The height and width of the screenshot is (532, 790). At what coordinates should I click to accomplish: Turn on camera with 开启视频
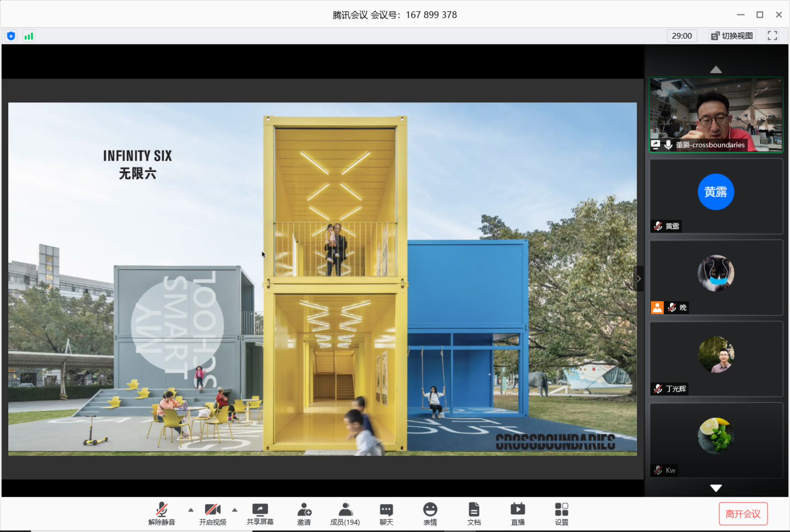point(212,514)
